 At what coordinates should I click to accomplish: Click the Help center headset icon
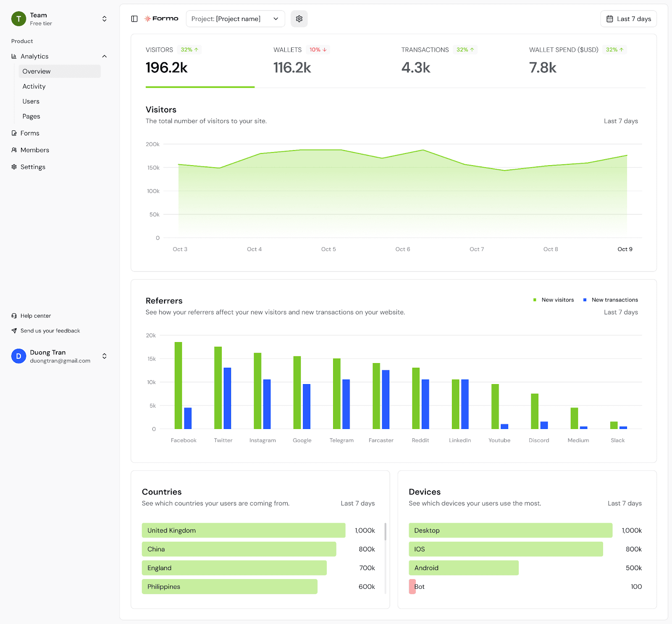[14, 316]
